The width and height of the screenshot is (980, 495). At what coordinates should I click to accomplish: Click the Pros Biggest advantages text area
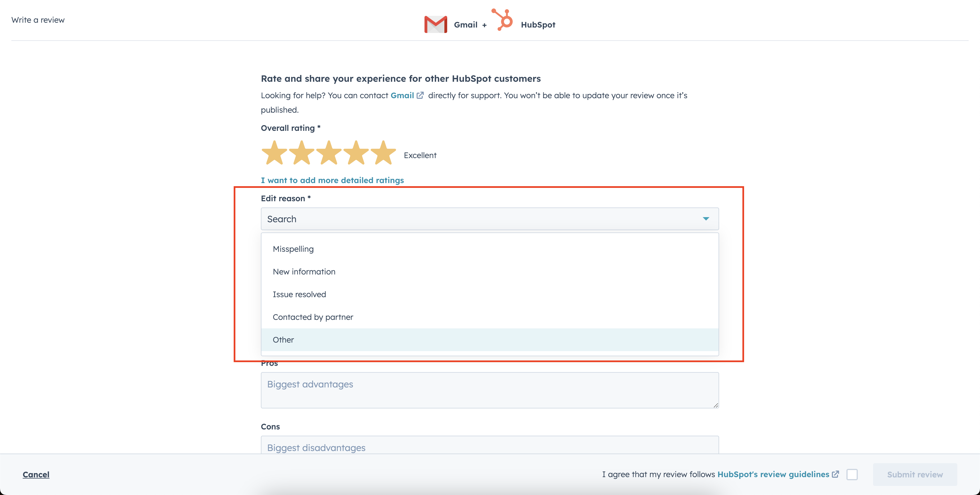point(490,390)
